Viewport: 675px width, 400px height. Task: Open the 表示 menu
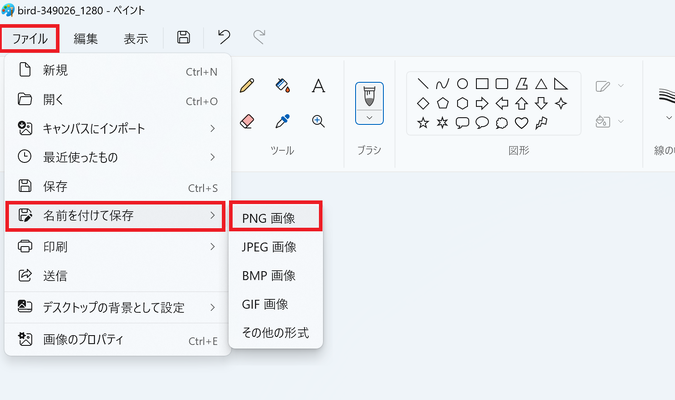coord(136,38)
